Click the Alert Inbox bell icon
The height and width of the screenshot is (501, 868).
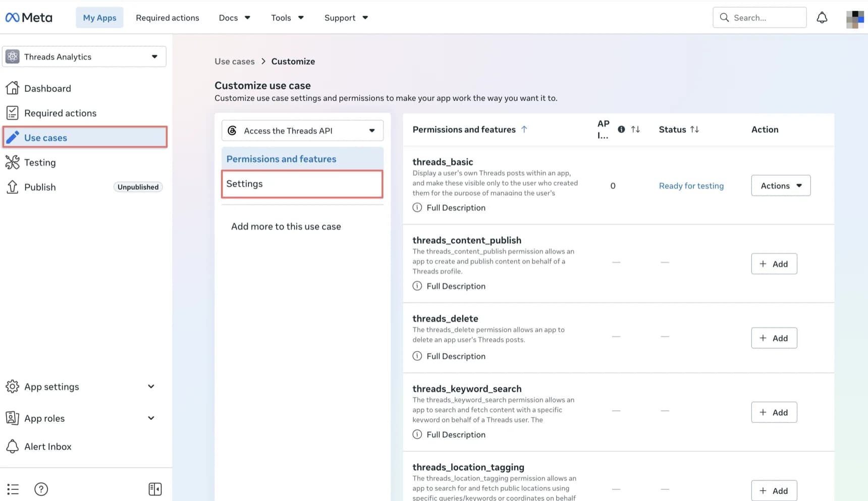point(13,446)
